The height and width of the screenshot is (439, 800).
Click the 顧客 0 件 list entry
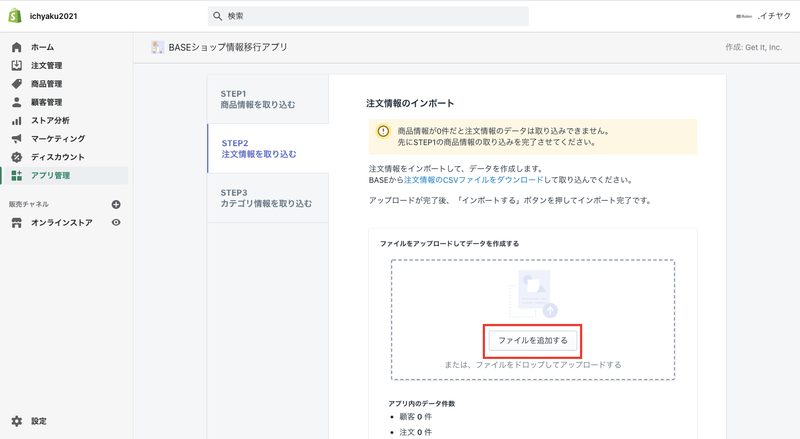click(415, 417)
